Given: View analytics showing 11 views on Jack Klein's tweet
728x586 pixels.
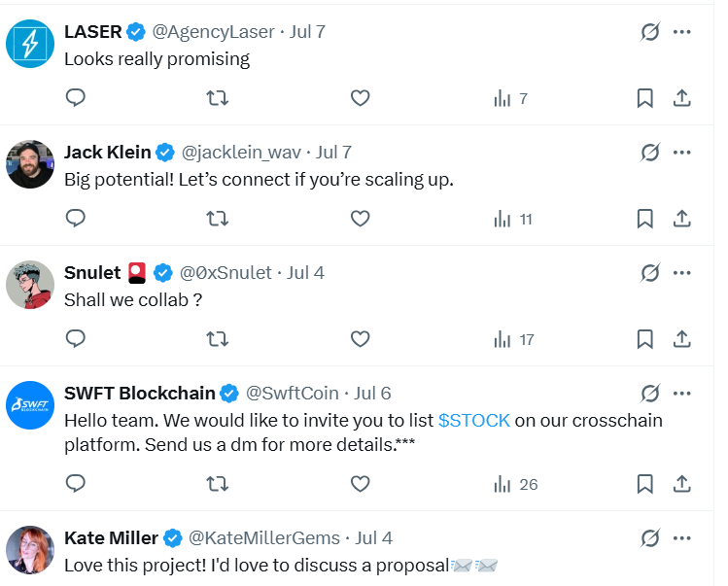Looking at the screenshot, I should point(512,220).
